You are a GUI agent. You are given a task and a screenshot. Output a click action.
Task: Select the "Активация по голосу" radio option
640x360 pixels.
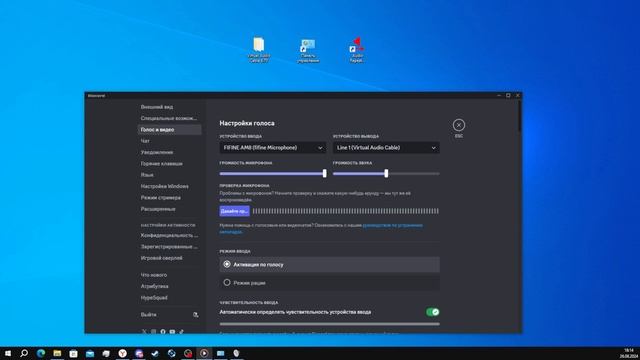pyautogui.click(x=329, y=264)
